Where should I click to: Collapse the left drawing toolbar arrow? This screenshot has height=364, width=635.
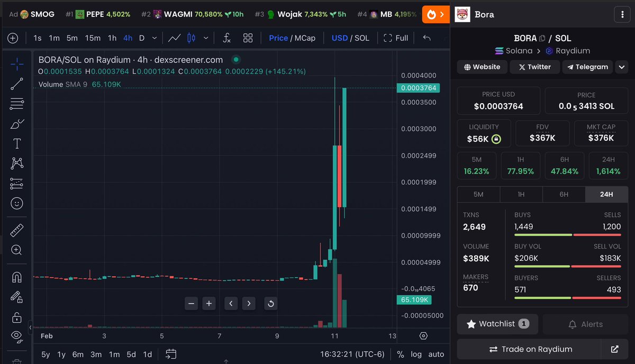pyautogui.click(x=30, y=327)
